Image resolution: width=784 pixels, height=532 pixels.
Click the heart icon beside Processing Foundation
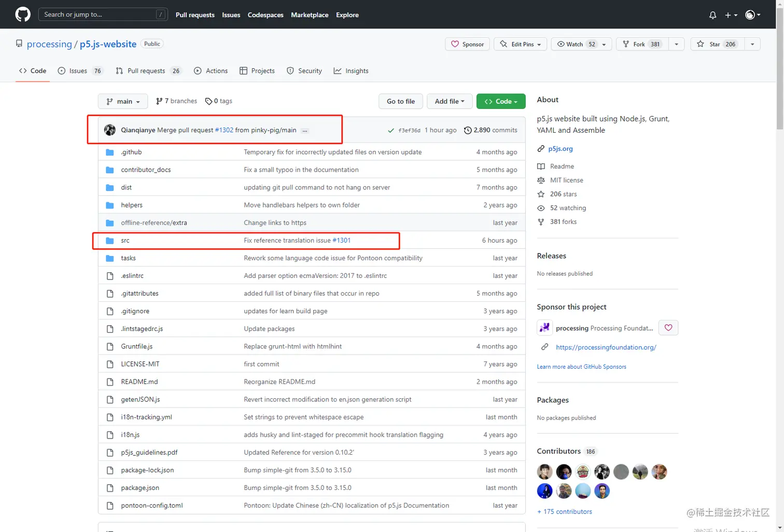pyautogui.click(x=668, y=328)
